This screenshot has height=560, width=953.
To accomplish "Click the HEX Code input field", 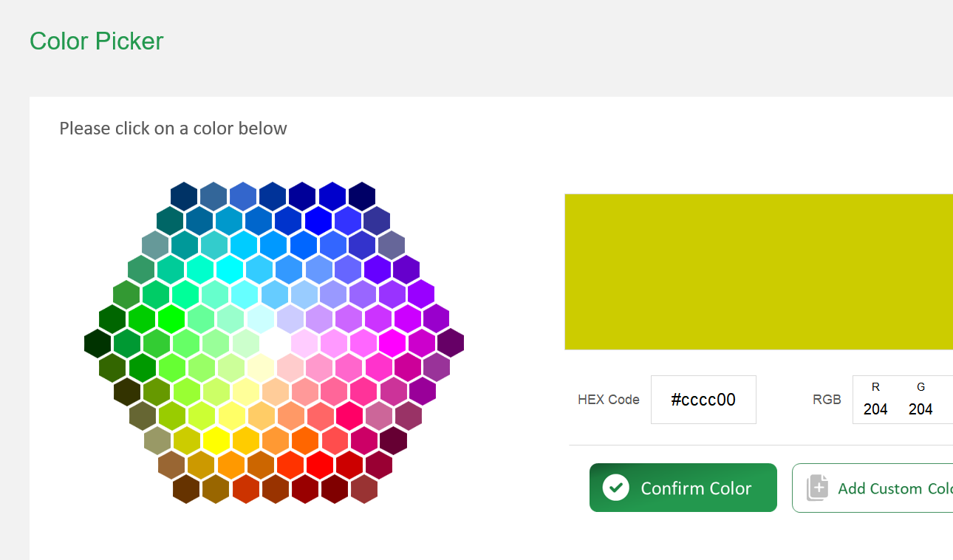I will pyautogui.click(x=703, y=400).
